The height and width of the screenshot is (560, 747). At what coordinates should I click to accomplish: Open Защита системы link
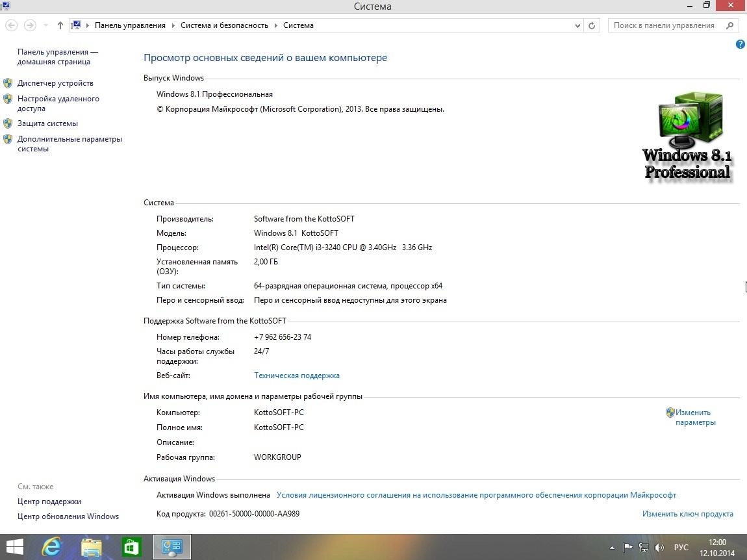[47, 123]
